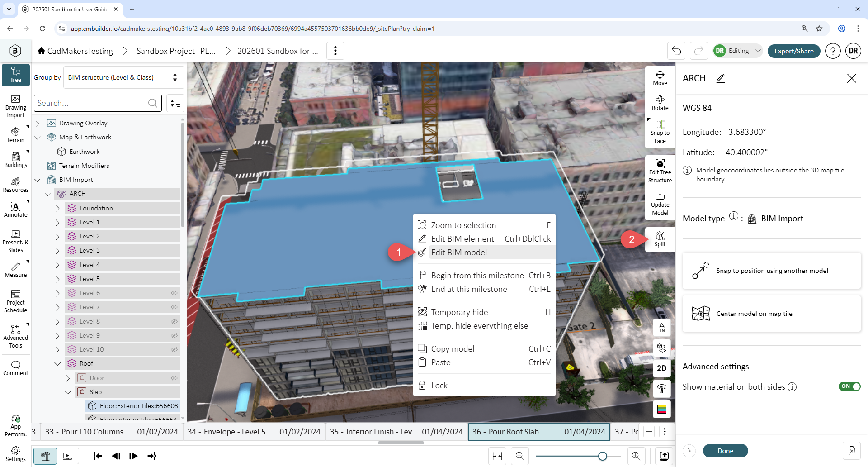Screen dimensions: 868x467
Task: Click the Done button
Action: click(x=725, y=451)
